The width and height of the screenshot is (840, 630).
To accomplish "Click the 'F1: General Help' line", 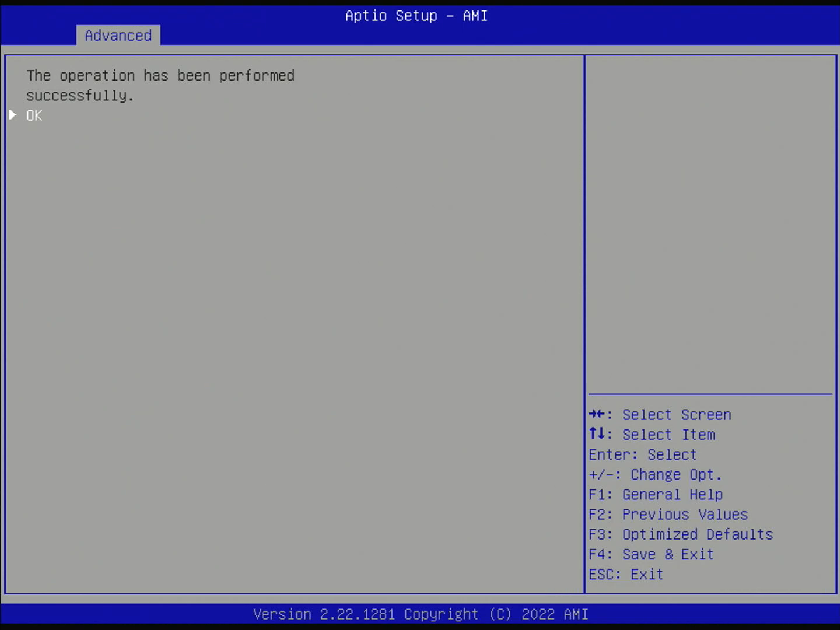I will click(x=656, y=495).
